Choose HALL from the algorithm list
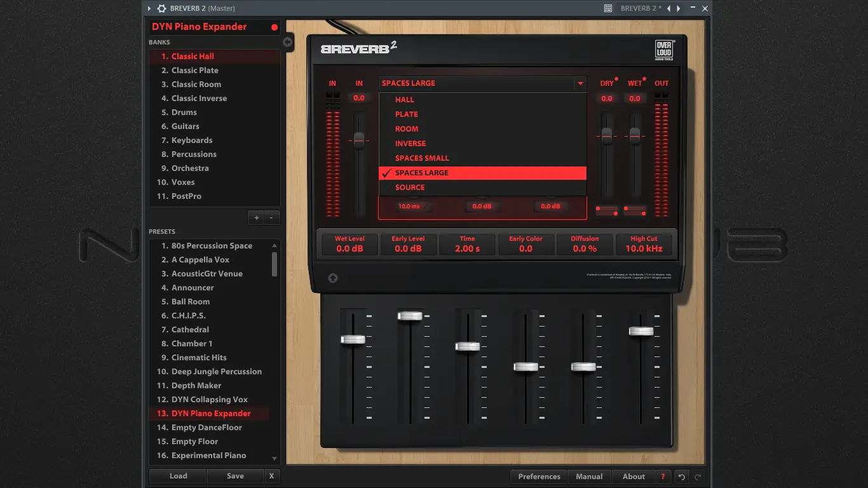Image resolution: width=868 pixels, height=488 pixels. point(482,100)
